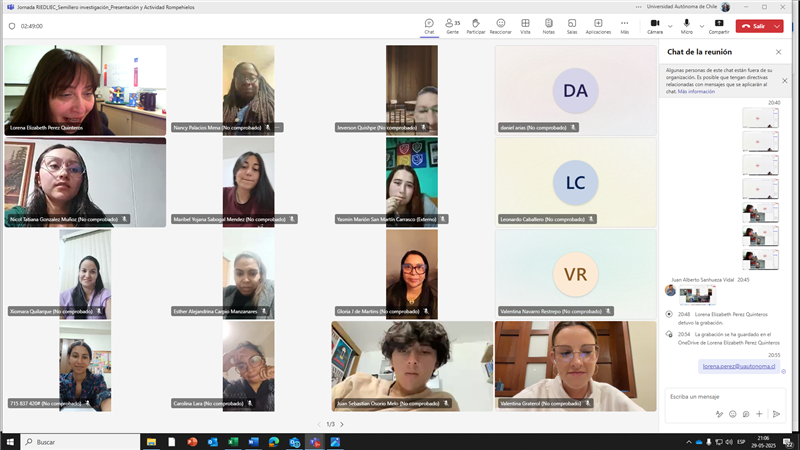Open more options on Nancy Palacios Mena tile
Screen dimensions: 800x450
[278, 128]
